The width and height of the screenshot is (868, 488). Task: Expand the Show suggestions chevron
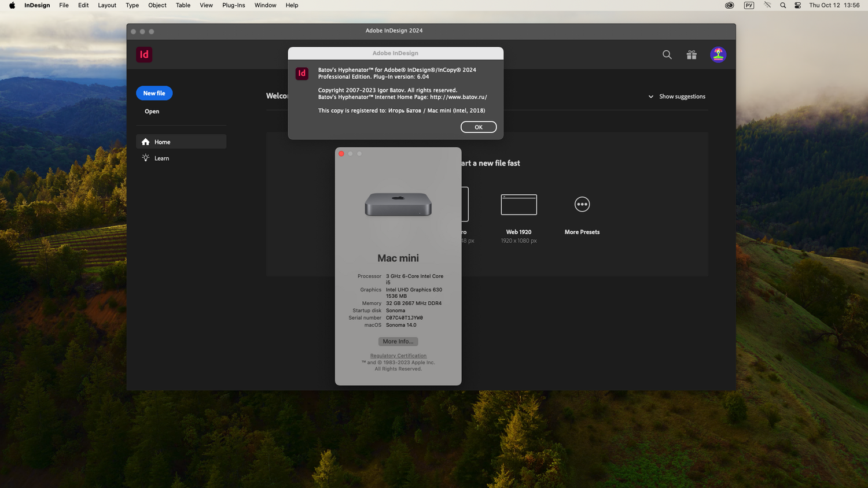point(651,97)
